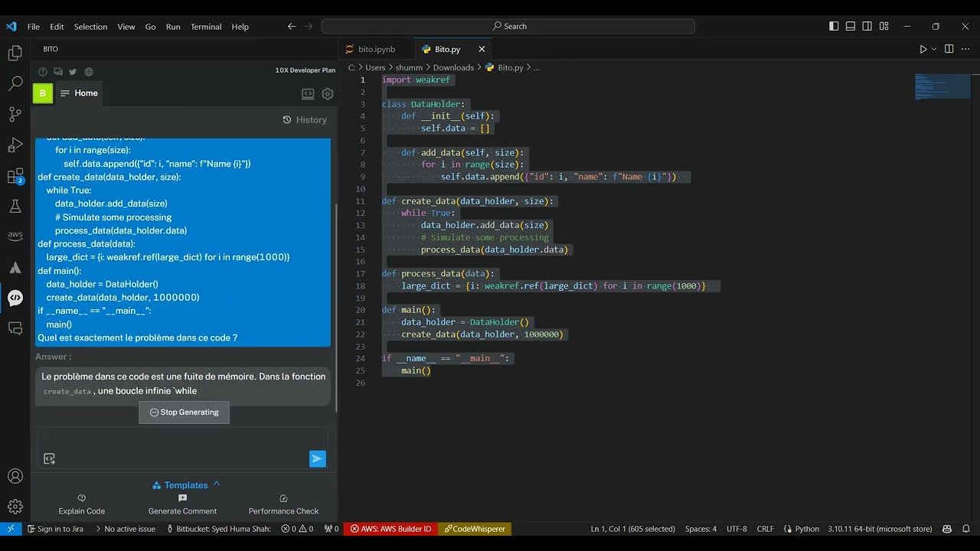This screenshot has width=980, height=551.
Task: Click Sign in to Jira in status bar
Action: [55, 529]
